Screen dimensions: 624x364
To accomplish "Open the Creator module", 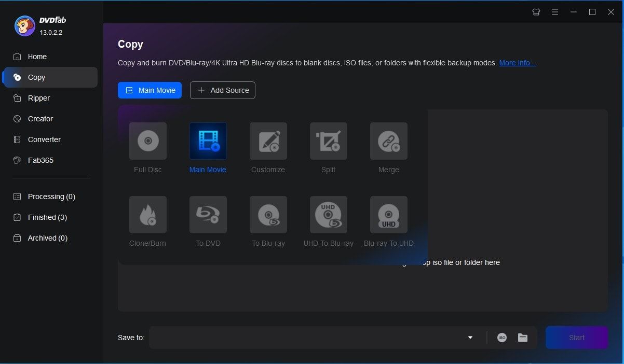I will [x=50, y=119].
